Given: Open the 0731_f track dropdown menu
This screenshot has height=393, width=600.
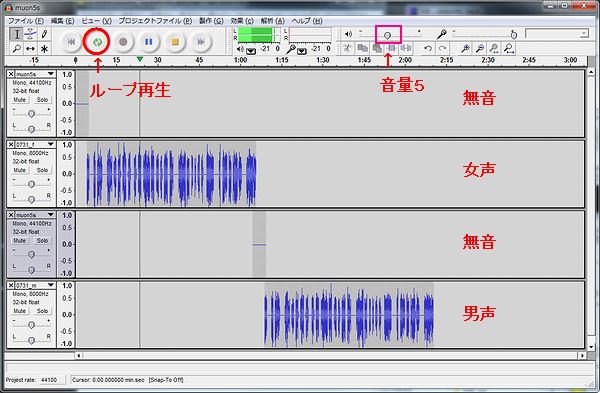Looking at the screenshot, I should click(x=51, y=144).
